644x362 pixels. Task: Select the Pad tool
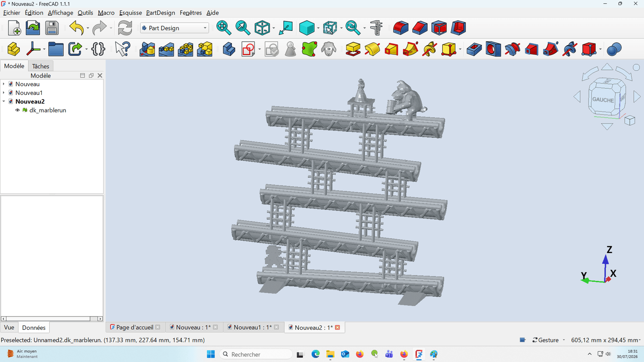click(x=353, y=49)
